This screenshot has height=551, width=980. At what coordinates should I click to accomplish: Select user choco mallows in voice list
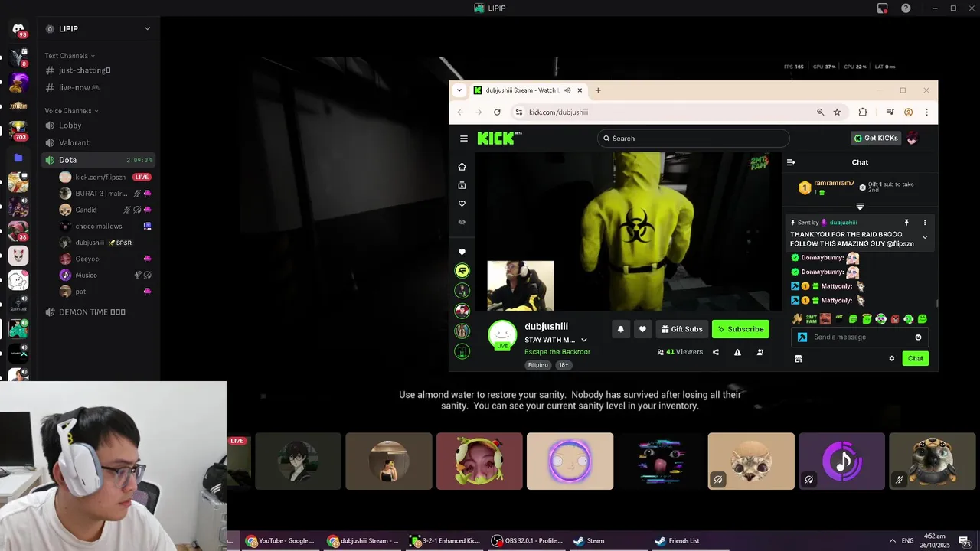(105, 226)
